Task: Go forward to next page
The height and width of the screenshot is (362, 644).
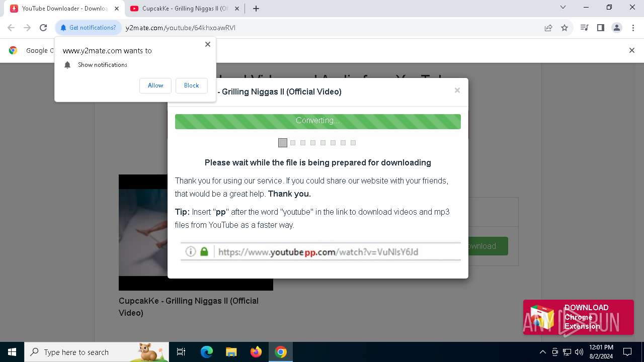Action: 27,28
